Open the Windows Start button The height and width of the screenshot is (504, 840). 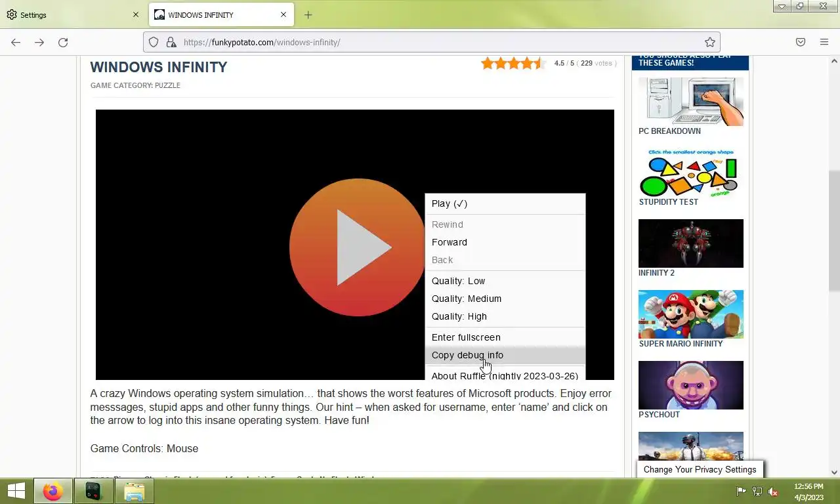(x=16, y=491)
